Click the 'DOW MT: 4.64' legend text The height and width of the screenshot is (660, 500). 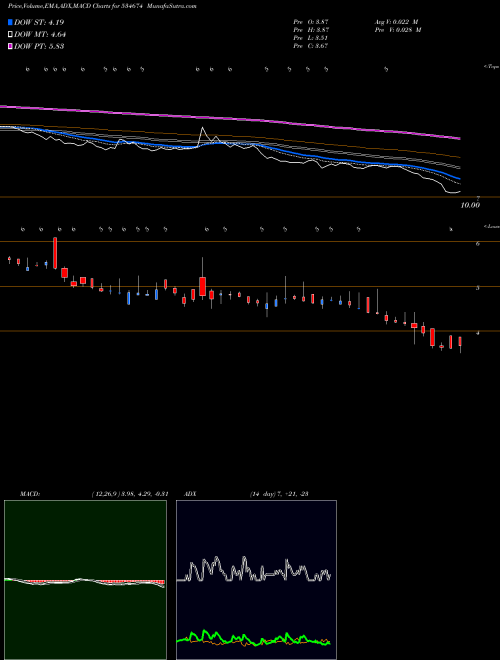click(x=40, y=35)
